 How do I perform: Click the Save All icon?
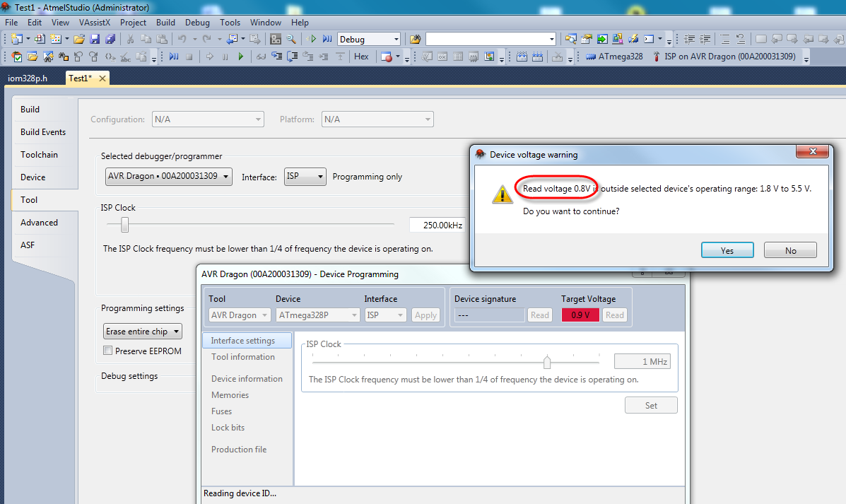click(110, 39)
